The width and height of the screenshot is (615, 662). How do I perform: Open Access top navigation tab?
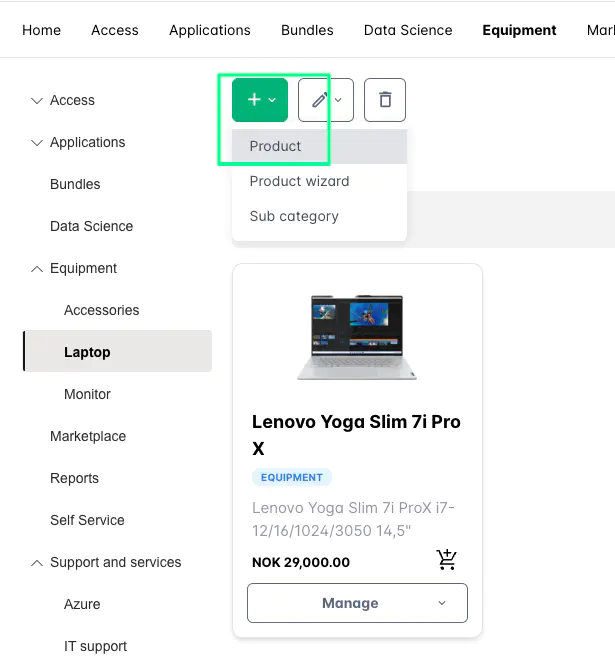pos(115,30)
